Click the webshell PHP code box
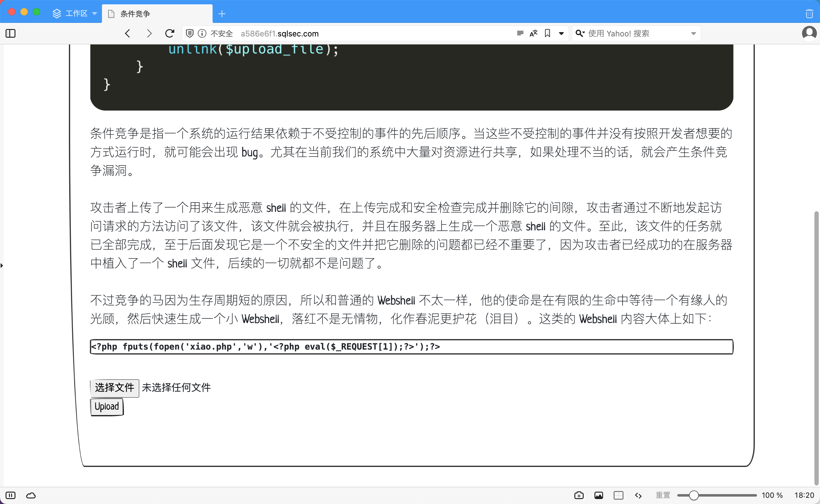 pos(412,347)
